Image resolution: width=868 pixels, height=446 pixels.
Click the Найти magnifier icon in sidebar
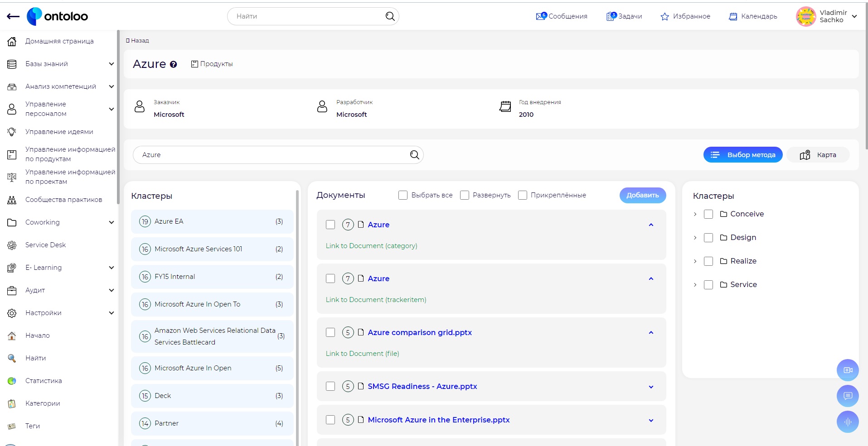click(x=12, y=358)
